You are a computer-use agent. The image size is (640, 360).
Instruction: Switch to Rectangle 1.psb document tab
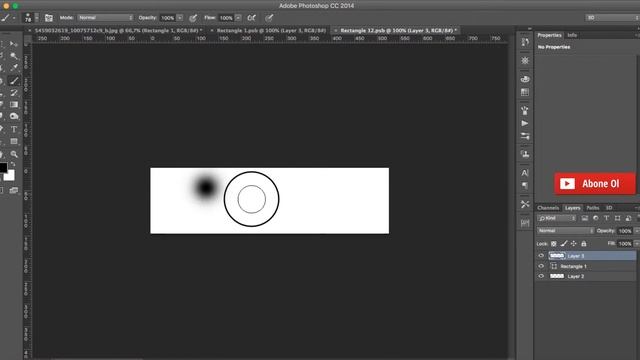tap(271, 31)
